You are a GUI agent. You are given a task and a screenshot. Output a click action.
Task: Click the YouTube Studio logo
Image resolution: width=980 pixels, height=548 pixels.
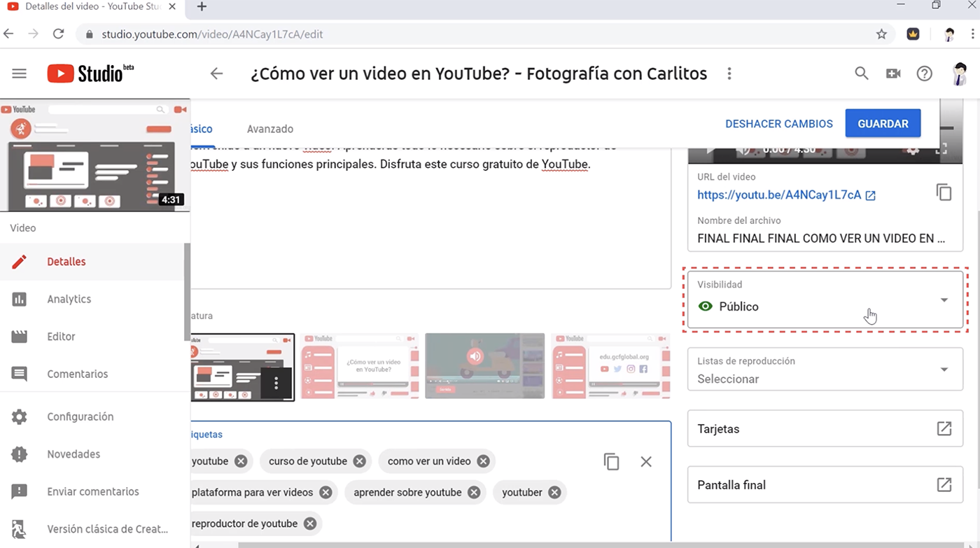click(90, 73)
